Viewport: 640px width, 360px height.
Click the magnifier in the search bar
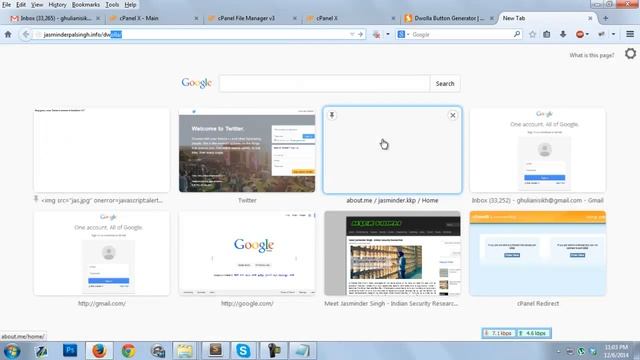click(x=517, y=34)
